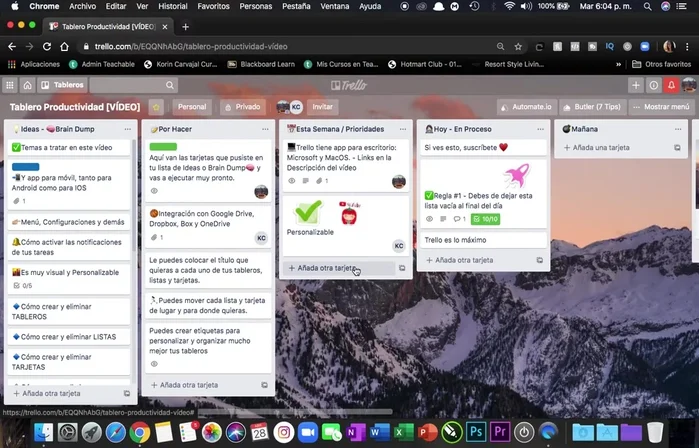Viewport: 699px width, 448px height.
Task: Click the red notifications bell
Action: coord(672,85)
